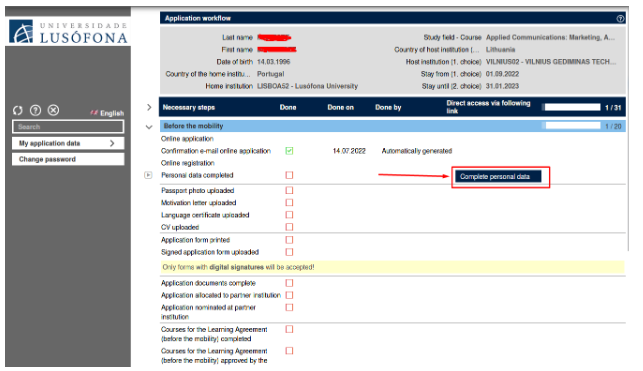Collapse the Before the mobility section
The height and width of the screenshot is (371, 643).
[149, 127]
